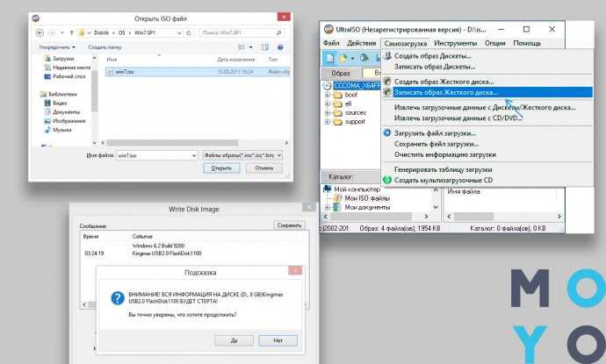
Task: Open the image file type filter dropdown
Action: pos(279,155)
